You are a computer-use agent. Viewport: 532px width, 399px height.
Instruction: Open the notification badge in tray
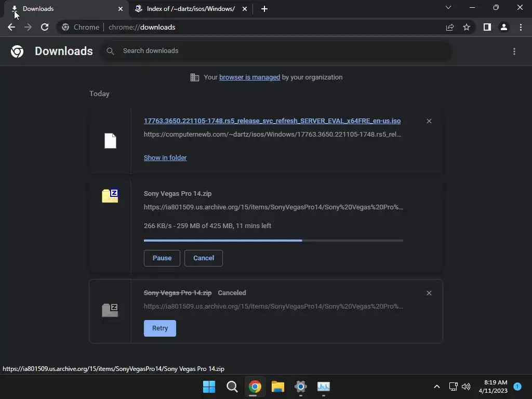tap(517, 387)
